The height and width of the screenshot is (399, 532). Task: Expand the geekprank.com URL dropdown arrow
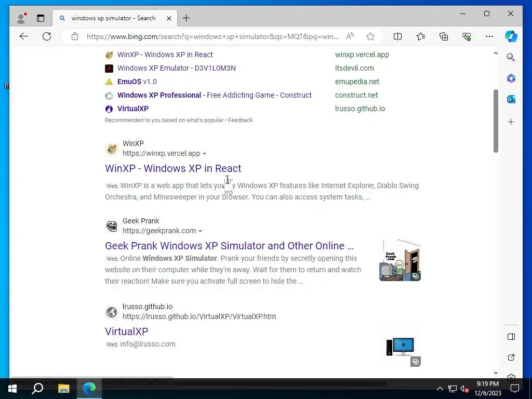[200, 231]
